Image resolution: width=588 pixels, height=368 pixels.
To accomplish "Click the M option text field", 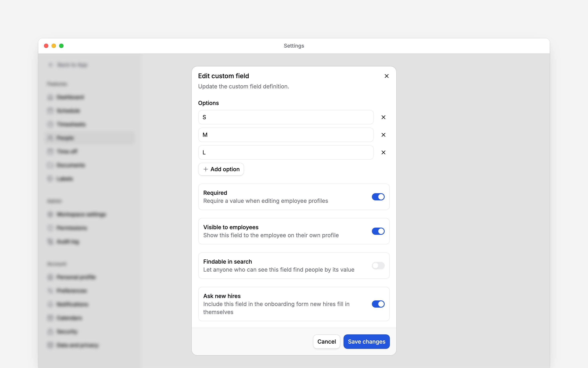I will point(286,135).
